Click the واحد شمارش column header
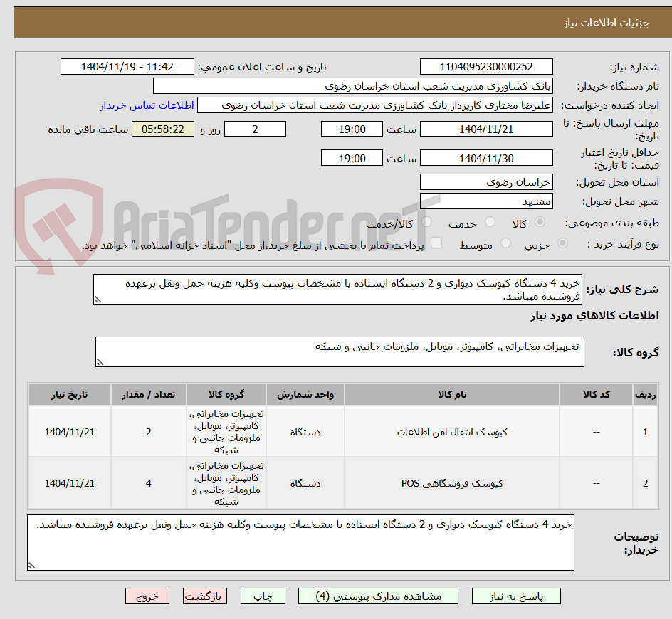 pos(305,395)
